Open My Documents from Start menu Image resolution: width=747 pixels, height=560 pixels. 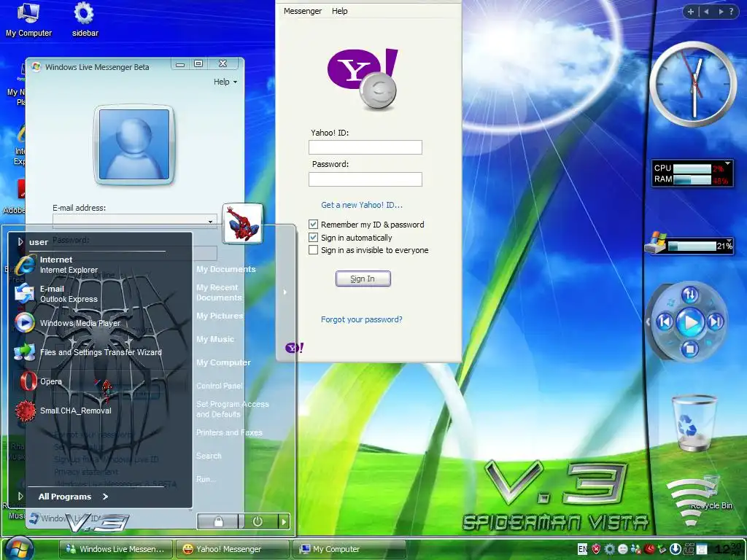click(x=226, y=270)
